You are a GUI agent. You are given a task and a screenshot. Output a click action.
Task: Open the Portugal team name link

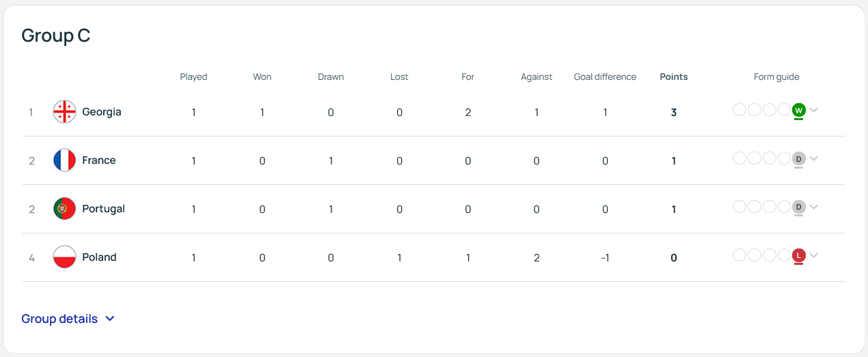tap(103, 209)
